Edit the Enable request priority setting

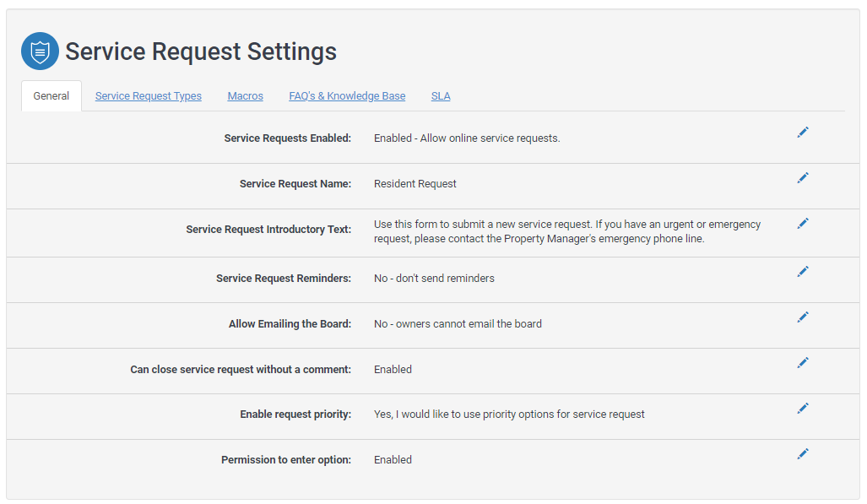[802, 409]
